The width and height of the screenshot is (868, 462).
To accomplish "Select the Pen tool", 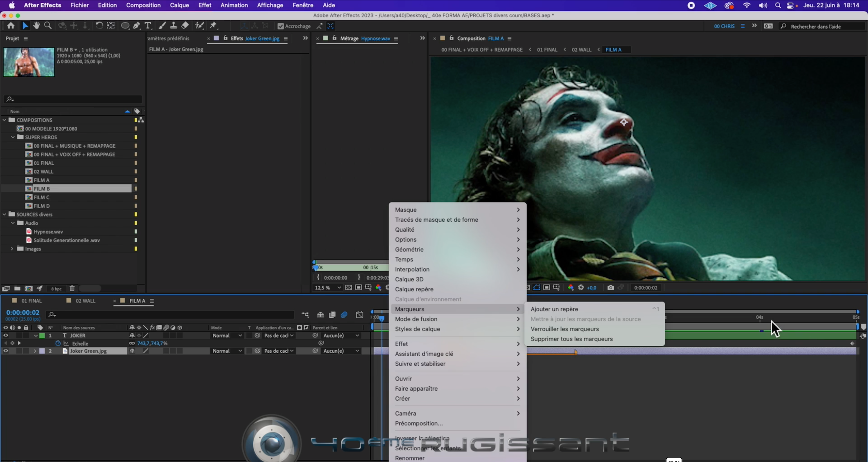I will click(x=137, y=26).
